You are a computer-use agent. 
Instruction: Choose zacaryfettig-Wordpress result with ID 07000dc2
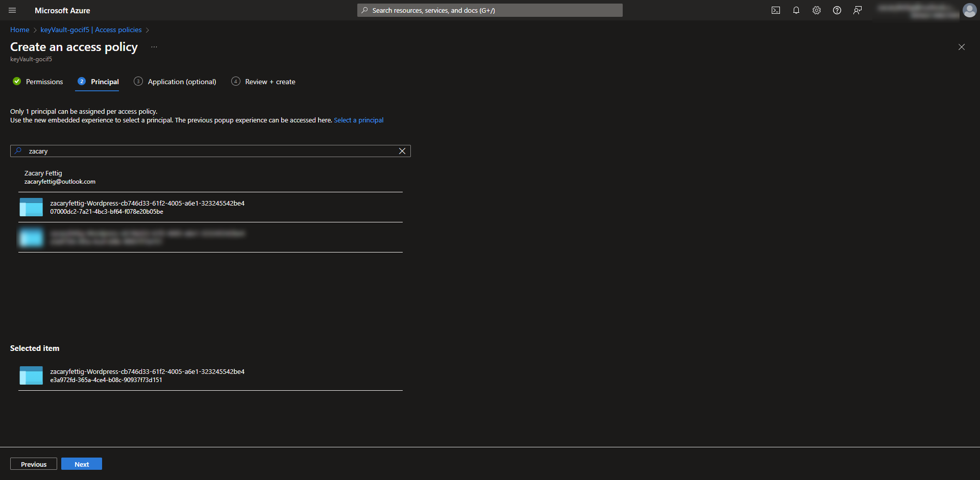coord(210,207)
